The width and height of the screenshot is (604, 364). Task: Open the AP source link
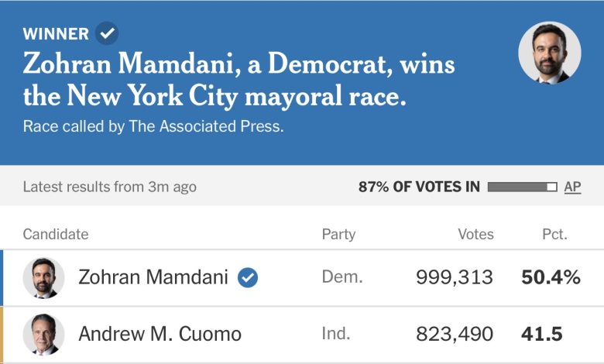pos(572,187)
